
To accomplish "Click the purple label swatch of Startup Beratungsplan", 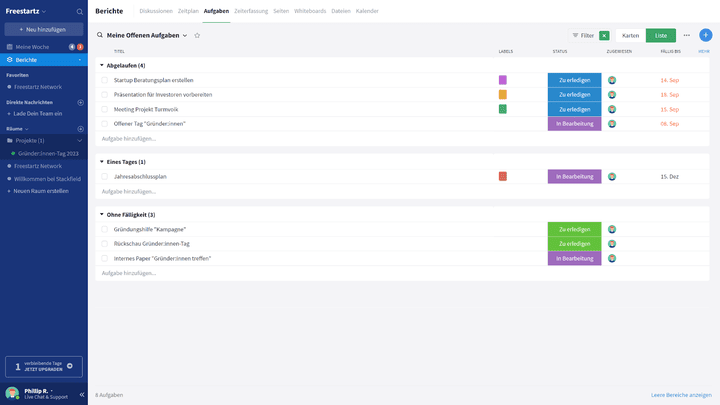I will pyautogui.click(x=502, y=80).
